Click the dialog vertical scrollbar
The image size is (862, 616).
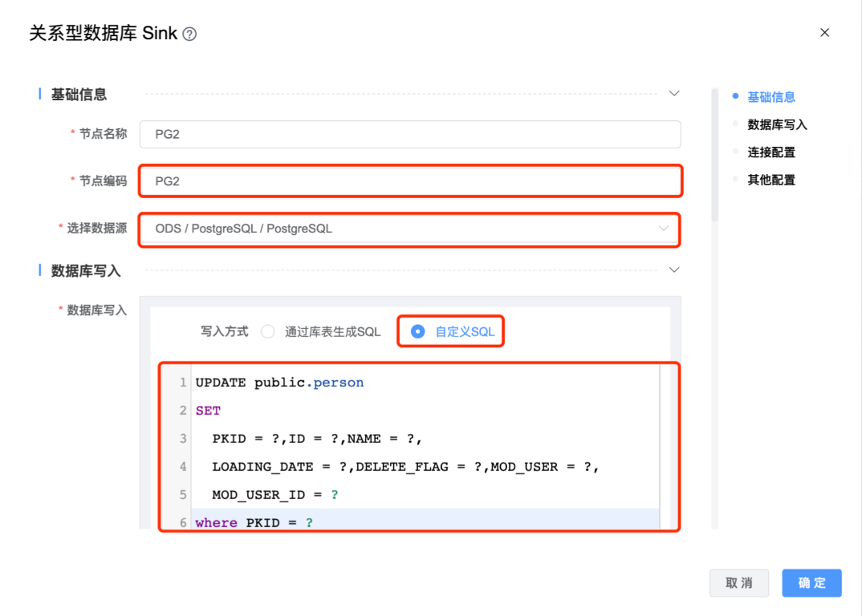(x=714, y=154)
